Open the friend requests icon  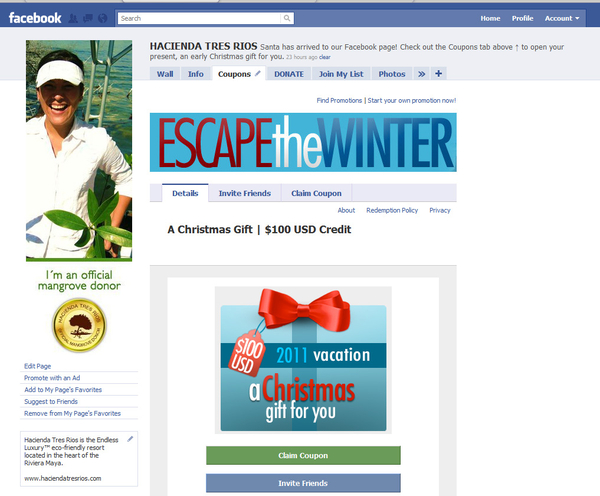(x=73, y=18)
